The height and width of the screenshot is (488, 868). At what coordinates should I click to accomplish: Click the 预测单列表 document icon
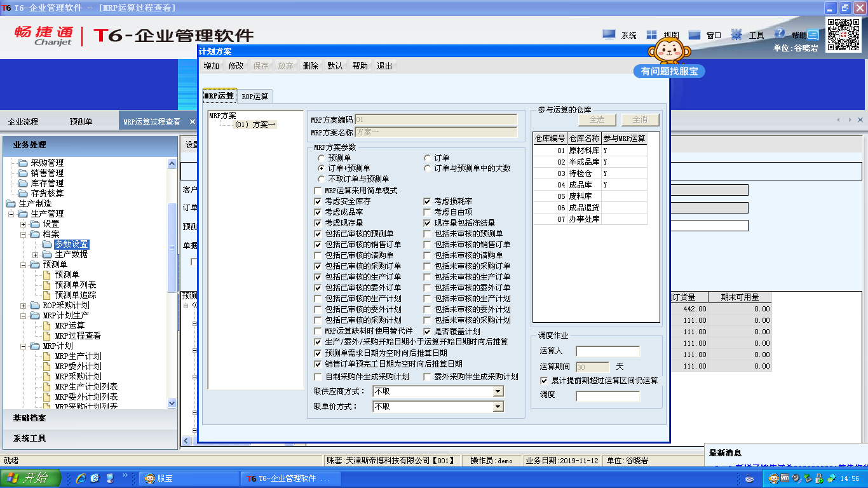tap(47, 285)
